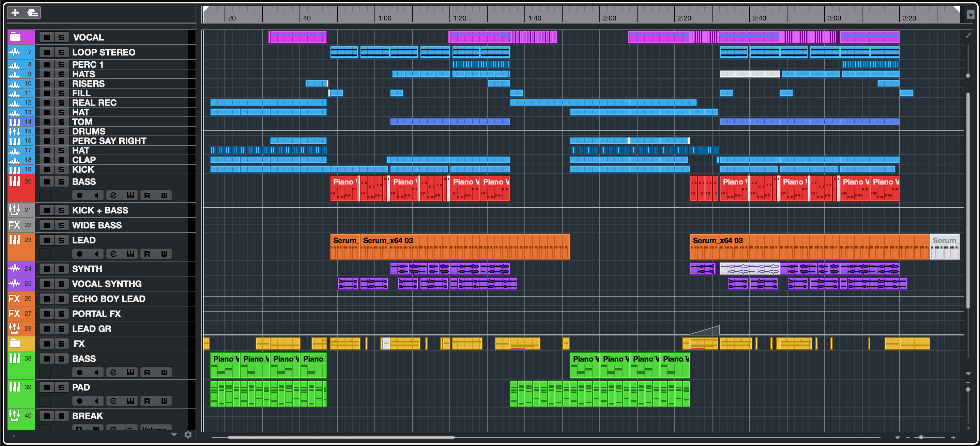The image size is (980, 446).
Task: Enable write automation on PAD track
Action: pos(164,401)
